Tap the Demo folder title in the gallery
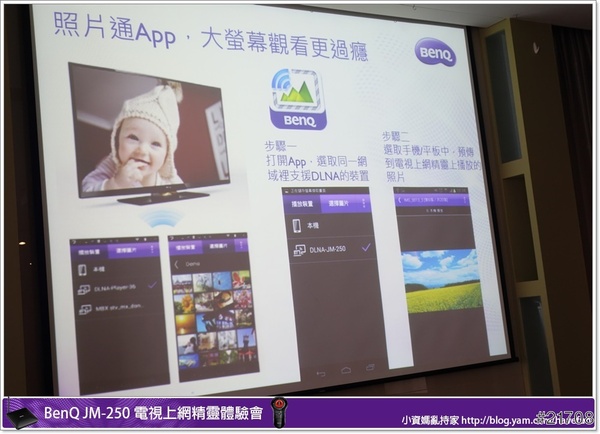This screenshot has width=600, height=434. tap(192, 264)
